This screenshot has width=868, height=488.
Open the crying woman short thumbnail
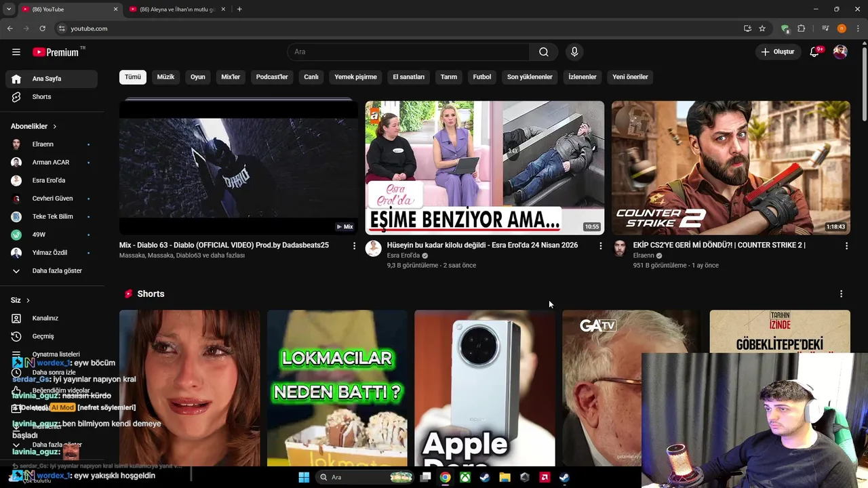tap(190, 388)
